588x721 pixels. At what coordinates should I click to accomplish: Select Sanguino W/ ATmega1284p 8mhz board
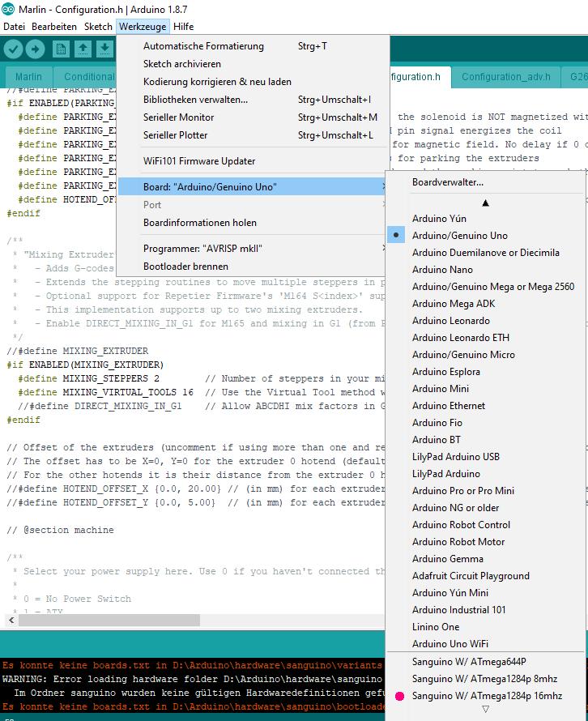[485, 679]
